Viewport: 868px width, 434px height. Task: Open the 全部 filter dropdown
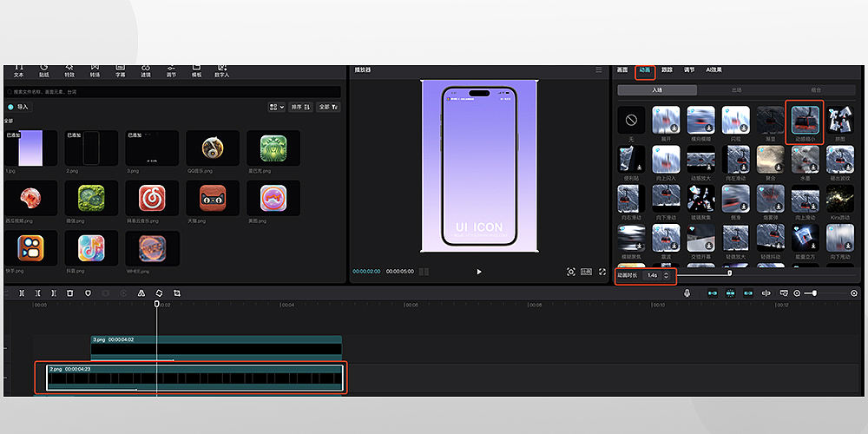click(328, 107)
